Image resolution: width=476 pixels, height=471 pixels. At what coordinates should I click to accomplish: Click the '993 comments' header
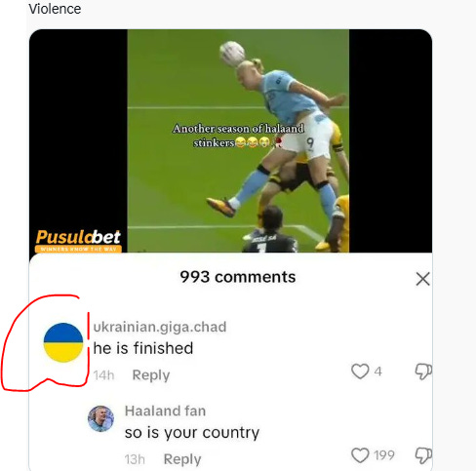coord(238,277)
